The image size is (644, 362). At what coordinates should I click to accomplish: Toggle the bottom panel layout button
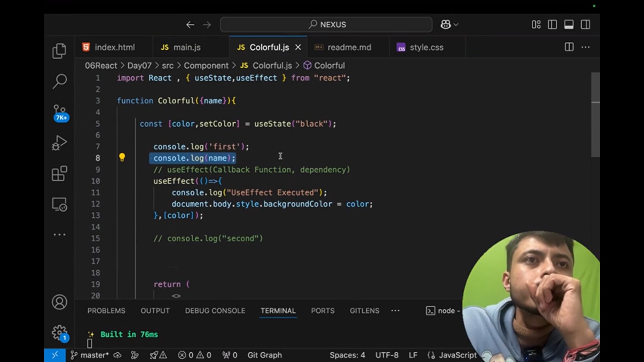[x=569, y=25]
